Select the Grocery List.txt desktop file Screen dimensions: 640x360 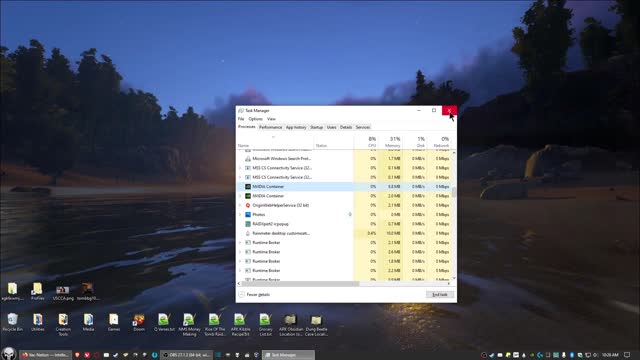tap(265, 325)
